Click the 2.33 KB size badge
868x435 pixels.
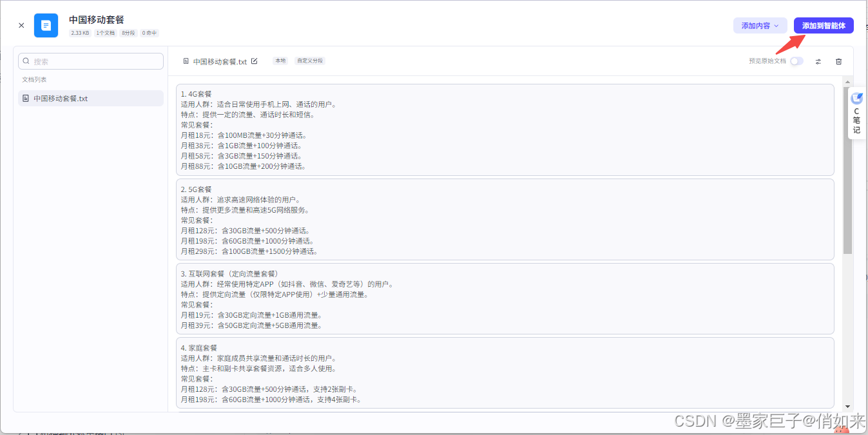[80, 33]
